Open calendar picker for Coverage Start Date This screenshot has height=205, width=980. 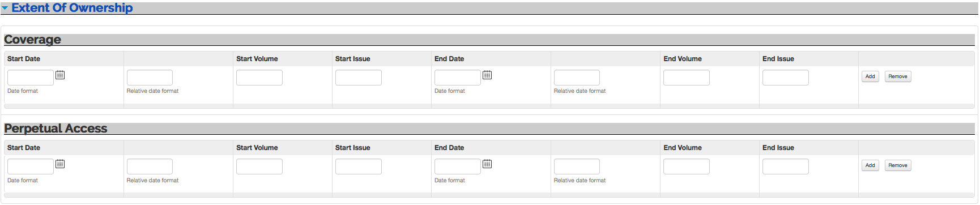(60, 75)
